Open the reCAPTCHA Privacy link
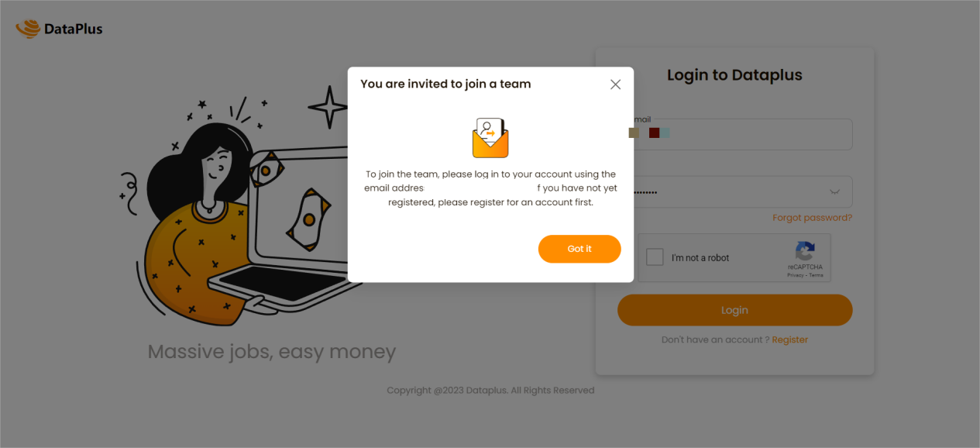This screenshot has width=980, height=448. 795,275
